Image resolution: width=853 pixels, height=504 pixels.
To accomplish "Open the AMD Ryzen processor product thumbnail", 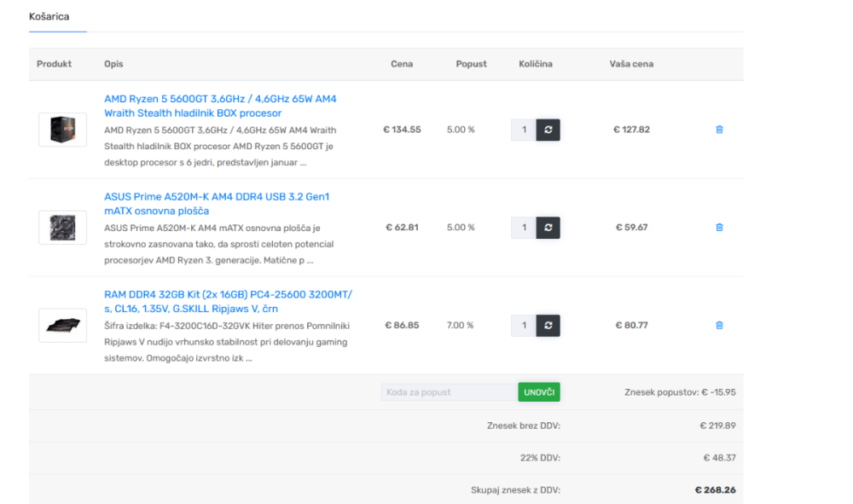I will (62, 130).
